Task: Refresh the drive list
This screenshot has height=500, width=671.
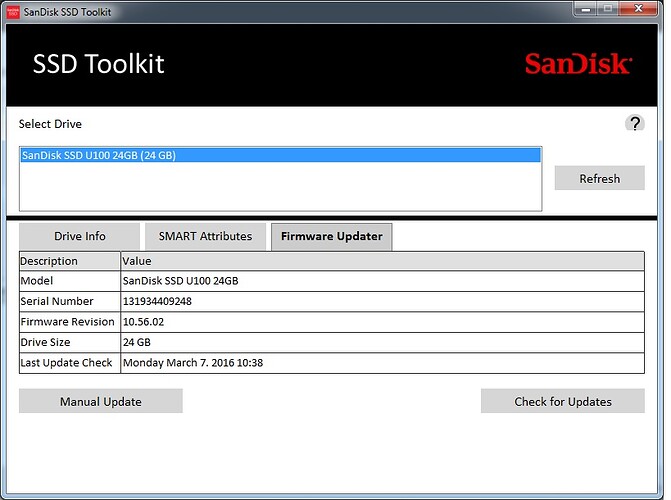Action: point(600,178)
